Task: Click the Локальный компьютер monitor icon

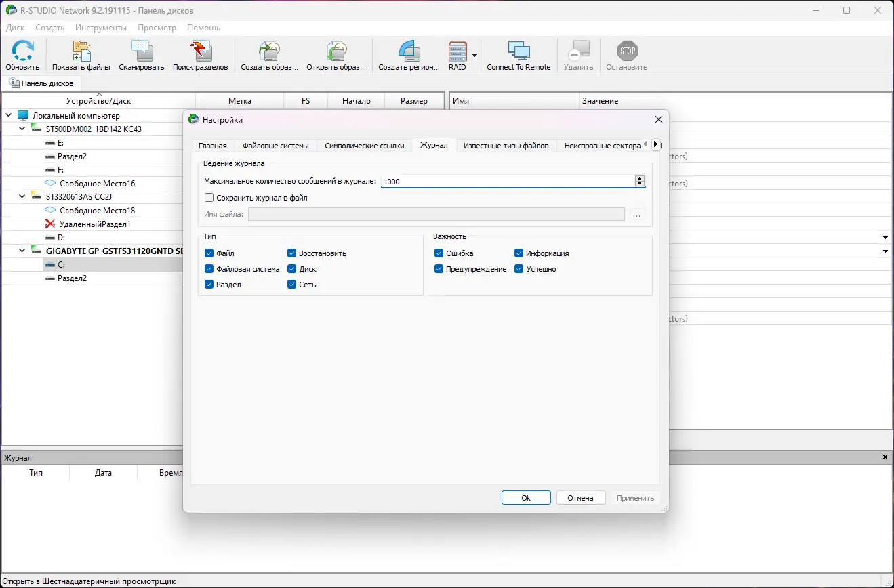Action: pos(23,116)
